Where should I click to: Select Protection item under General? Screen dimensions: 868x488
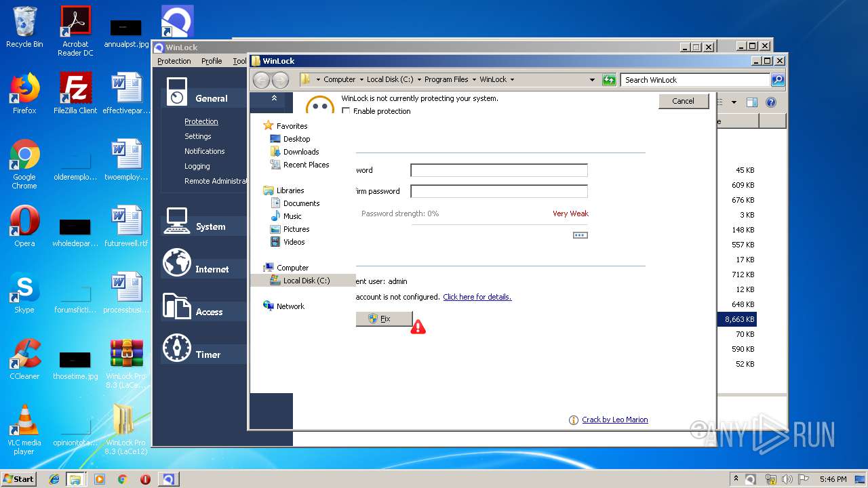click(x=201, y=121)
